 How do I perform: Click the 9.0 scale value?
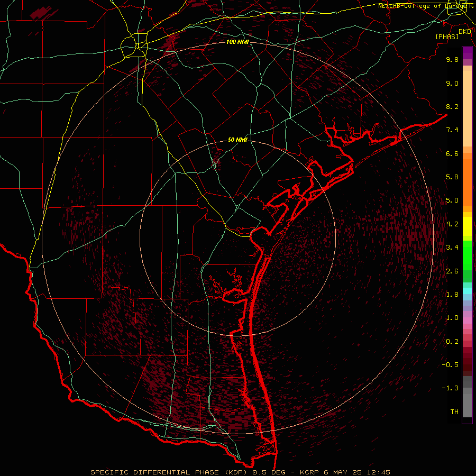(x=452, y=83)
